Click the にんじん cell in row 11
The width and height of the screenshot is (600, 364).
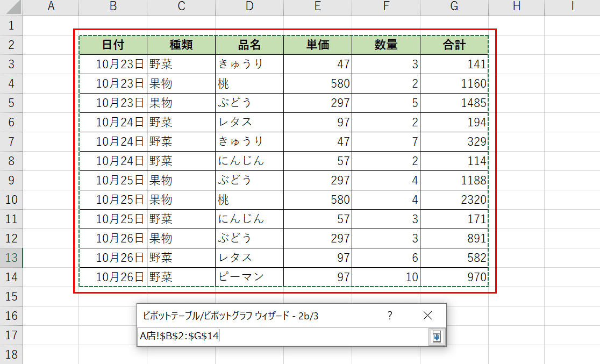click(x=249, y=219)
